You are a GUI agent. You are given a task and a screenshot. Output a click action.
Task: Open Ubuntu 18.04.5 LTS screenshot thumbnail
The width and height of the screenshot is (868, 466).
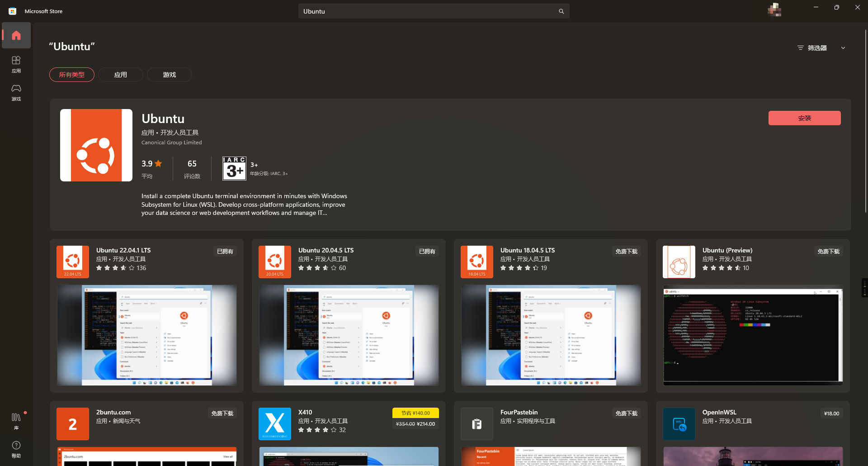[x=551, y=335]
